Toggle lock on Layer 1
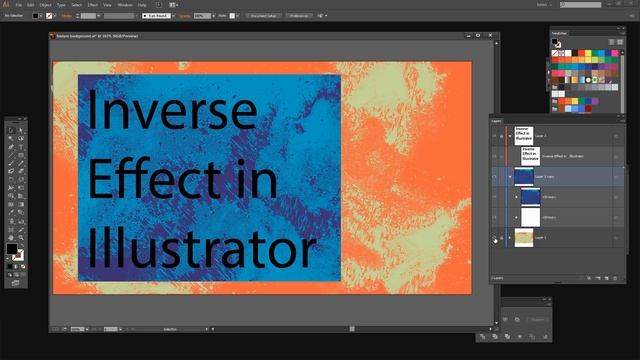 click(x=501, y=238)
